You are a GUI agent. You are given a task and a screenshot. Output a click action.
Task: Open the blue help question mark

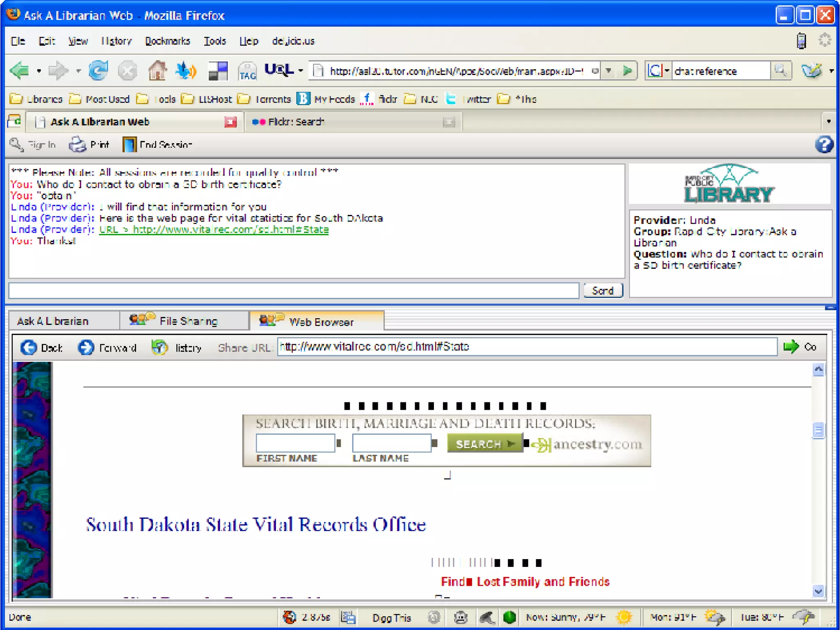824,145
